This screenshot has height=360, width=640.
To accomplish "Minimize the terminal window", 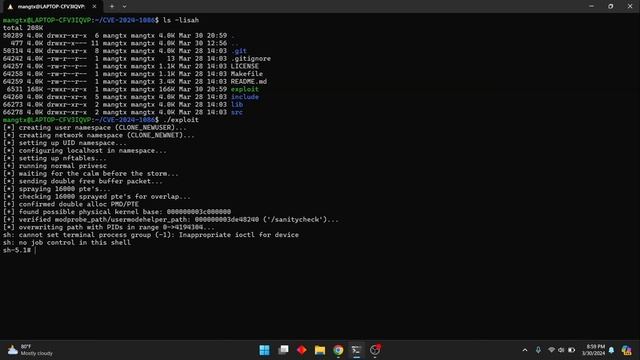I will tap(591, 6).
